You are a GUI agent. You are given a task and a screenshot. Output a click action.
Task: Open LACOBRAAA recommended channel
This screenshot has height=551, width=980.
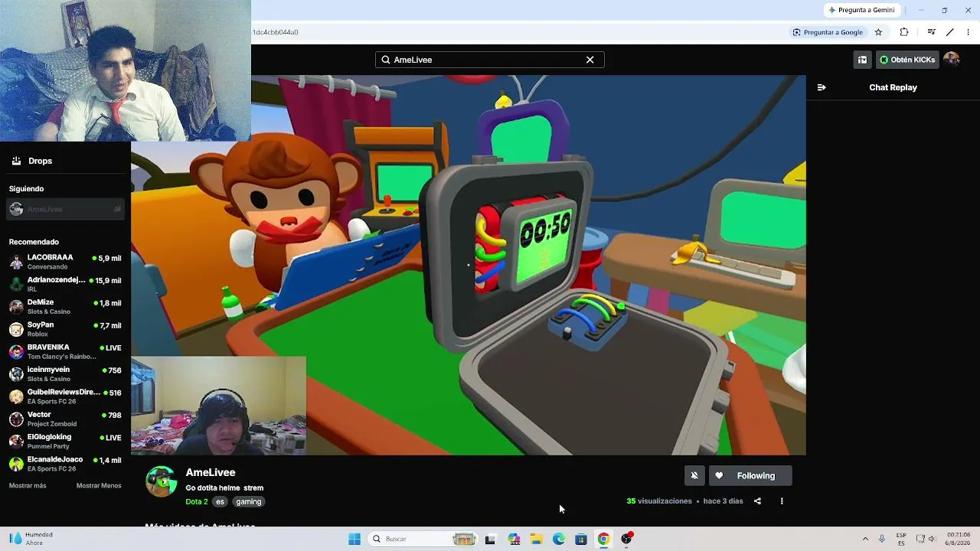[x=66, y=262]
